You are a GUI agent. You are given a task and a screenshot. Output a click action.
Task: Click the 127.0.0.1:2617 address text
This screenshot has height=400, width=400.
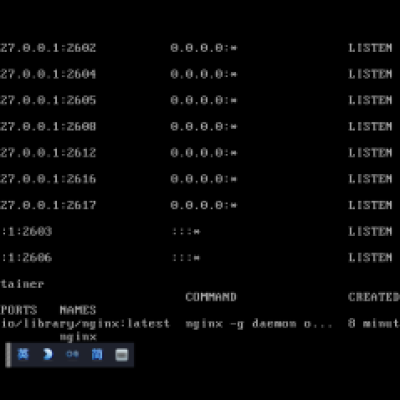coord(48,205)
